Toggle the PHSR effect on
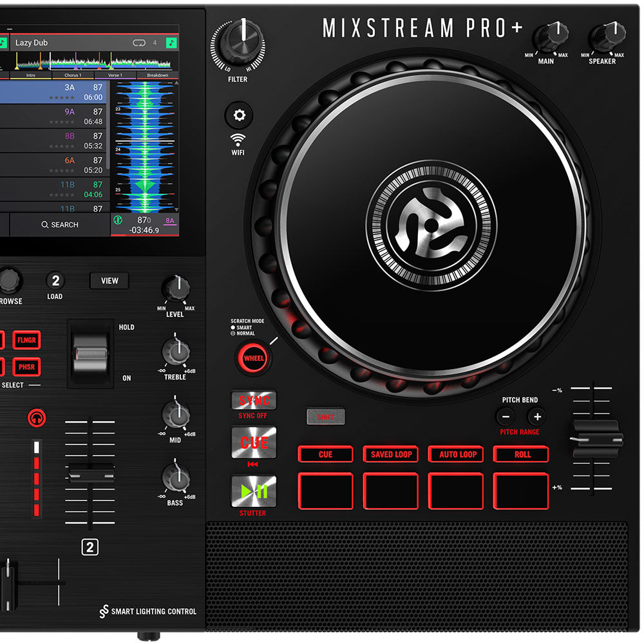 26,367
